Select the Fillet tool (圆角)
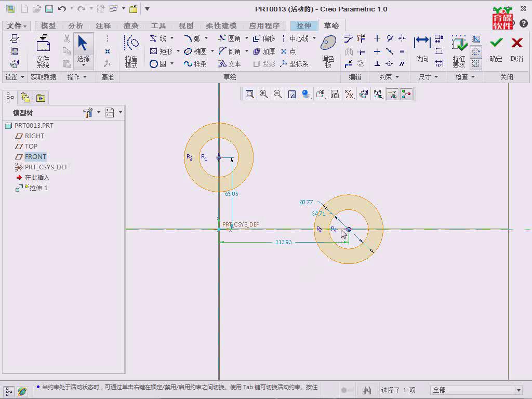Viewport: 532px width, 399px height. tap(230, 38)
